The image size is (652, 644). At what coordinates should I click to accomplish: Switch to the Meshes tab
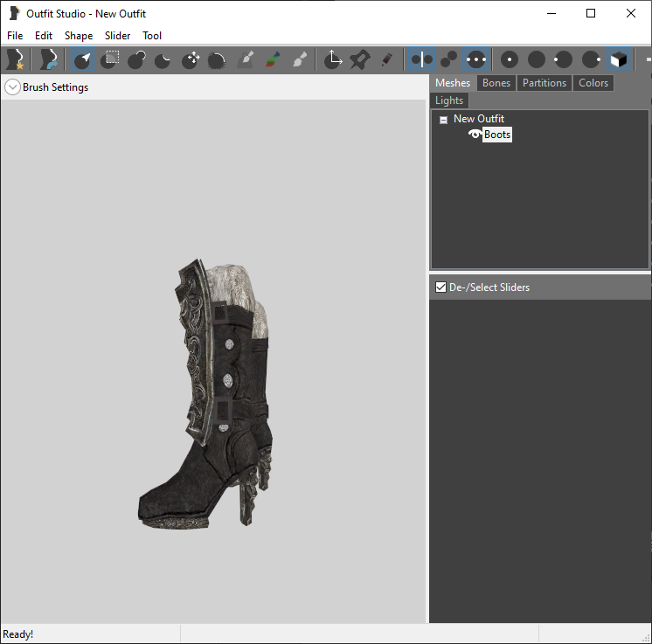pos(453,83)
